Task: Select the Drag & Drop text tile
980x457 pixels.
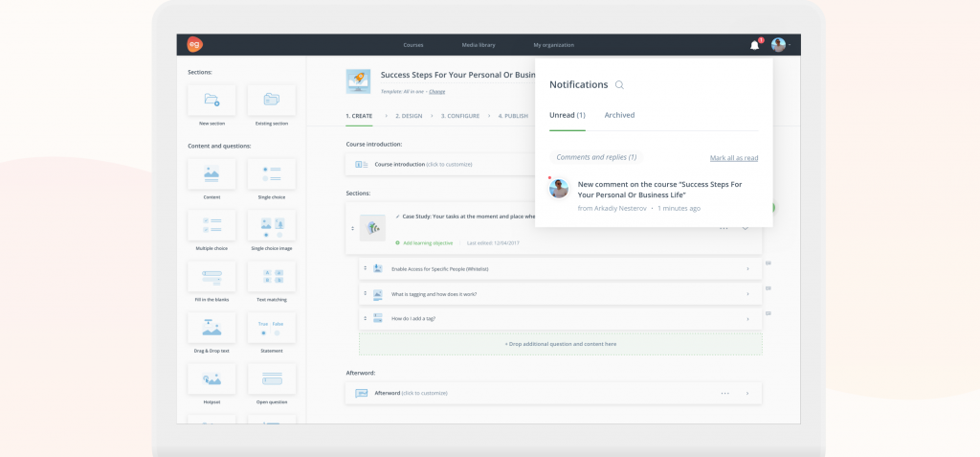Action: click(x=212, y=328)
